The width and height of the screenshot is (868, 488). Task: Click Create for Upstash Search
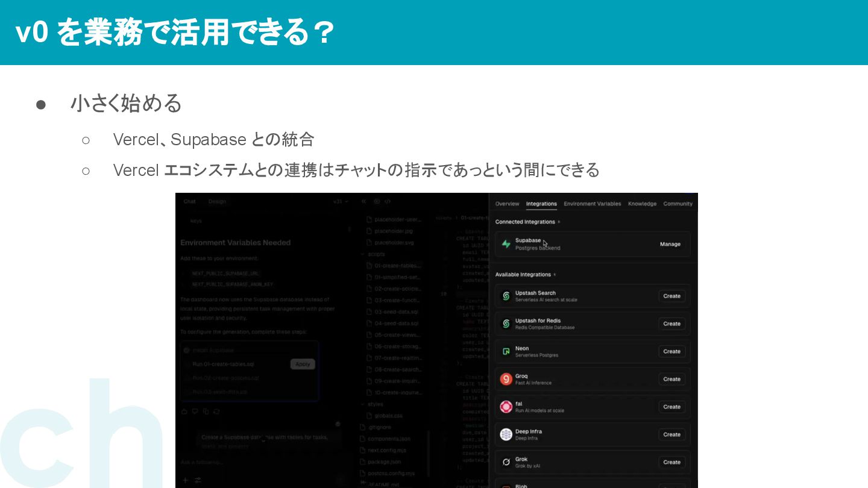point(671,296)
